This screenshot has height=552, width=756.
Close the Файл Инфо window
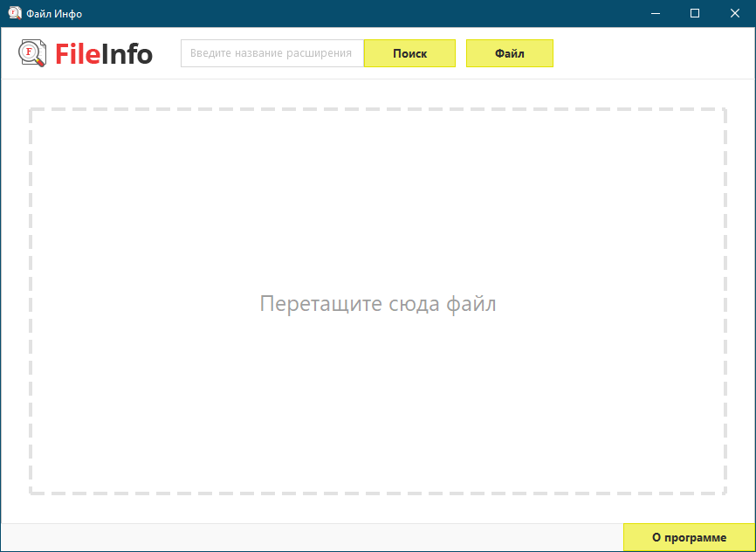(x=735, y=13)
